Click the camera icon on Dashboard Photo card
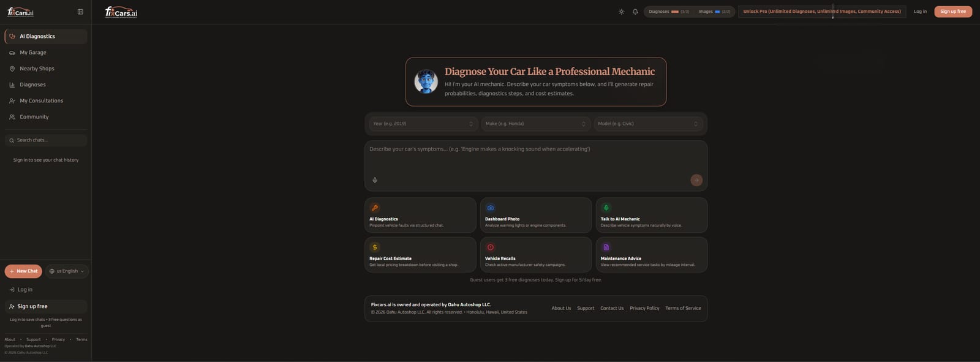 click(491, 208)
